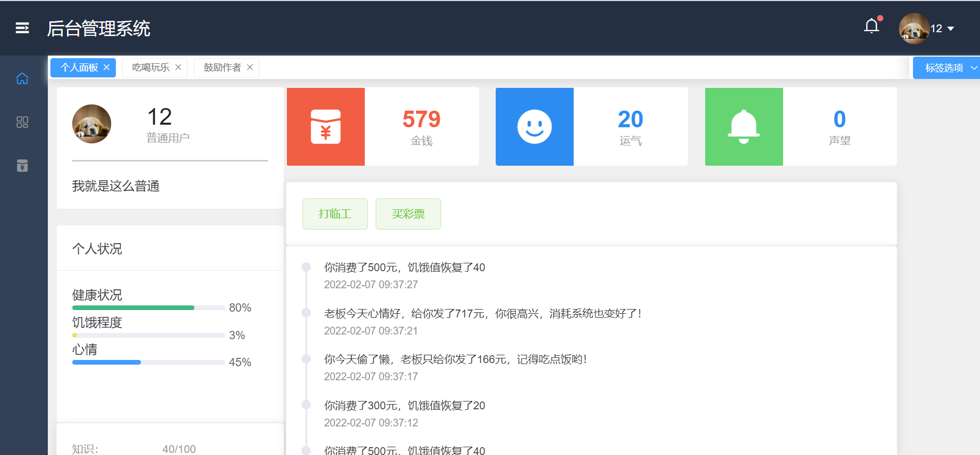Click the 饥饿程度 progress bar

click(x=149, y=336)
